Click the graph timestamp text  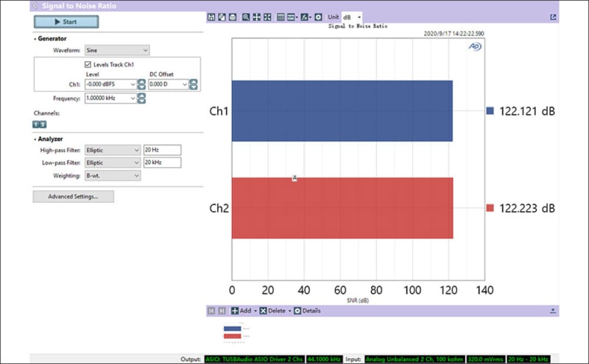pos(454,34)
